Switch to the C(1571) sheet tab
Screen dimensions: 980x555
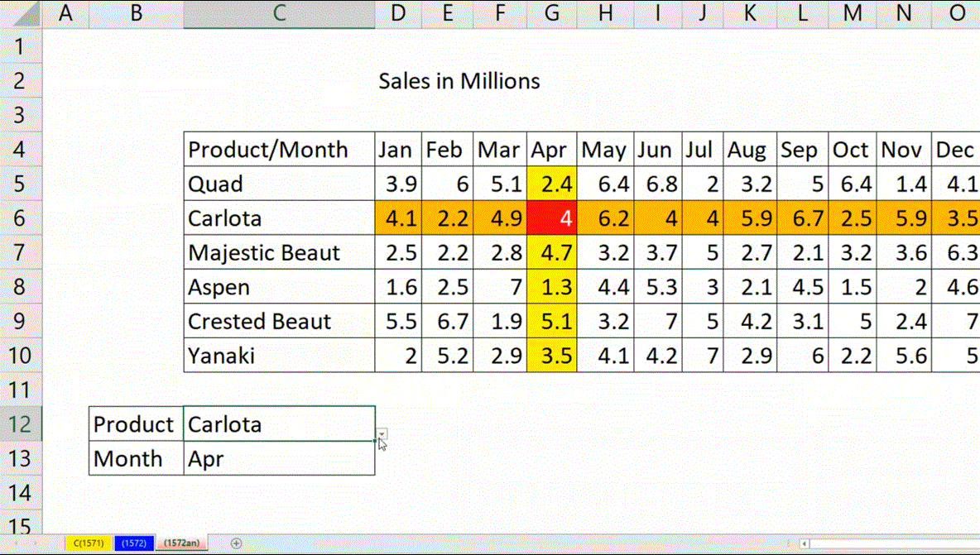coord(89,543)
